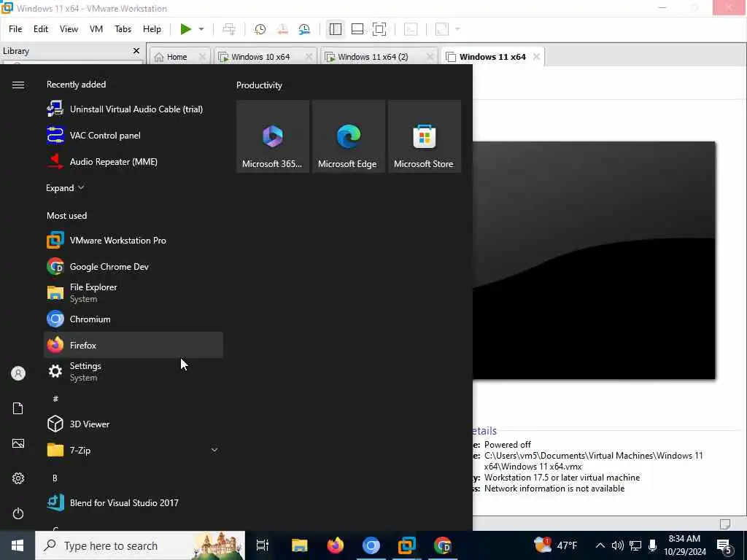The image size is (747, 560).
Task: Open the VM menu
Action: [x=96, y=29]
